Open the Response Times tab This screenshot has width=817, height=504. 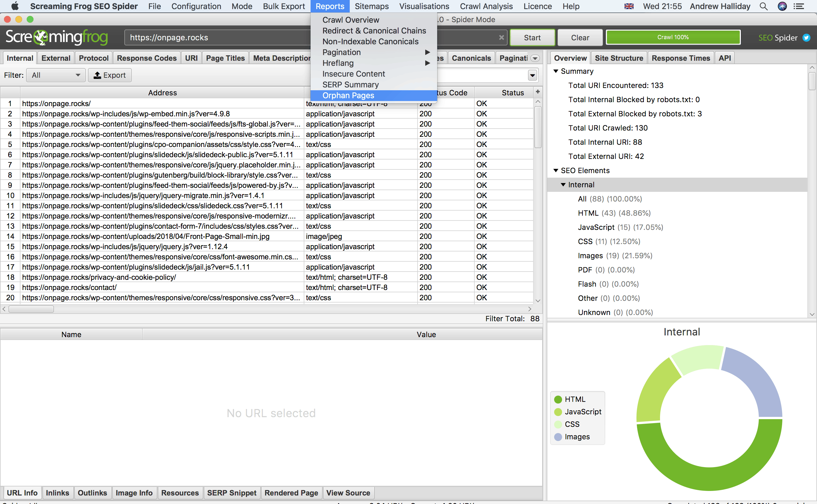(x=681, y=58)
